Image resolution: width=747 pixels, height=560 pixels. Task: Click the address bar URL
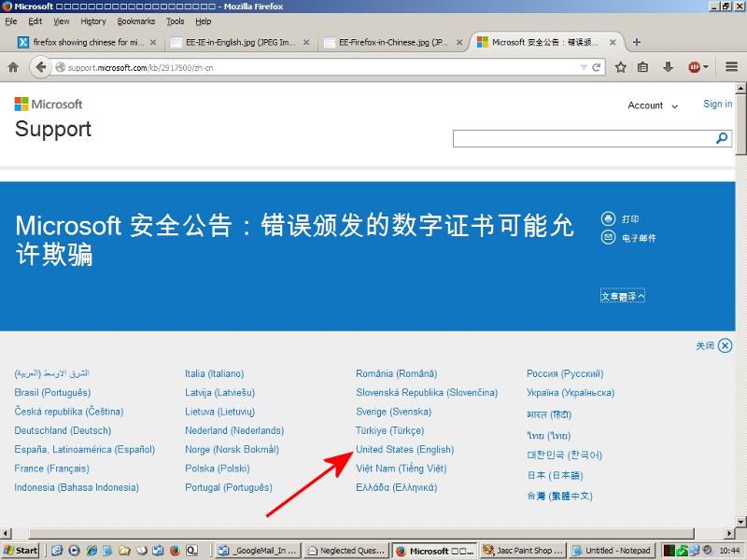click(x=140, y=67)
